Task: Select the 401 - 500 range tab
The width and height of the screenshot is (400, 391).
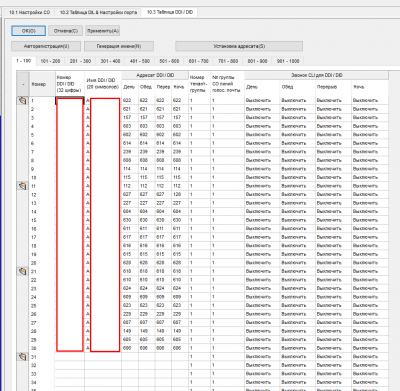Action: [140, 61]
